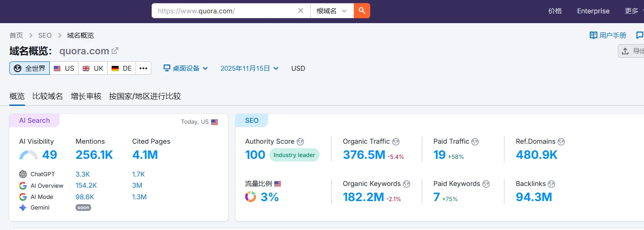Go to 首页 breadcrumb
This screenshot has width=644, height=230.
16,35
